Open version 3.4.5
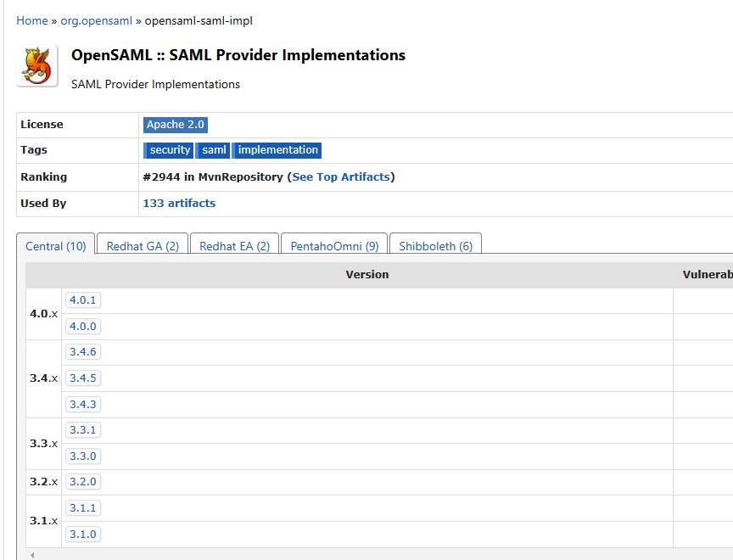Image resolution: width=733 pixels, height=560 pixels. tap(83, 378)
